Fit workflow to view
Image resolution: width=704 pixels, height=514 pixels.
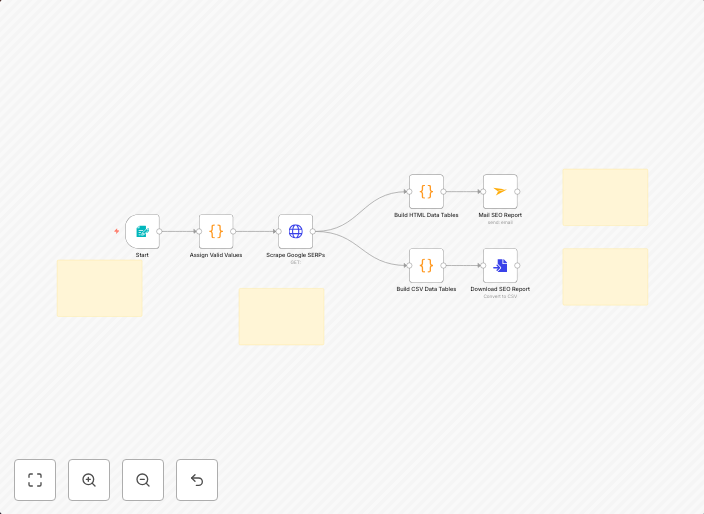click(x=35, y=480)
